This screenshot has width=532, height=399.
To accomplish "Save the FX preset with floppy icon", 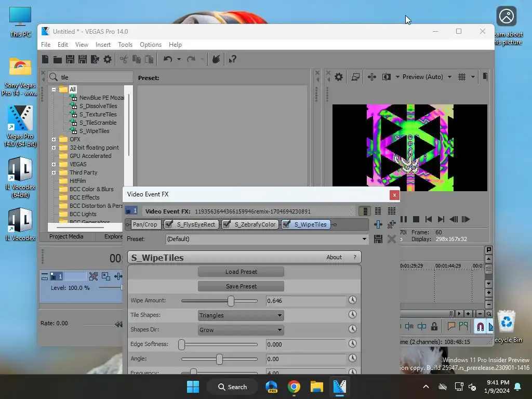I will [x=378, y=239].
